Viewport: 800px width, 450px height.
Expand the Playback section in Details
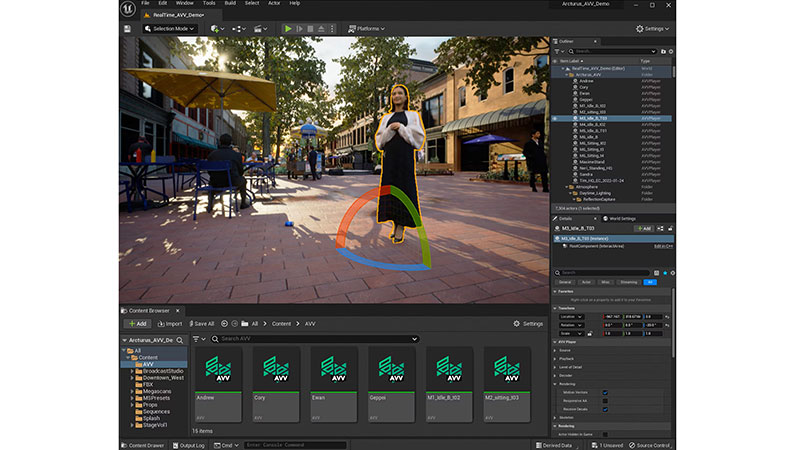(x=567, y=357)
